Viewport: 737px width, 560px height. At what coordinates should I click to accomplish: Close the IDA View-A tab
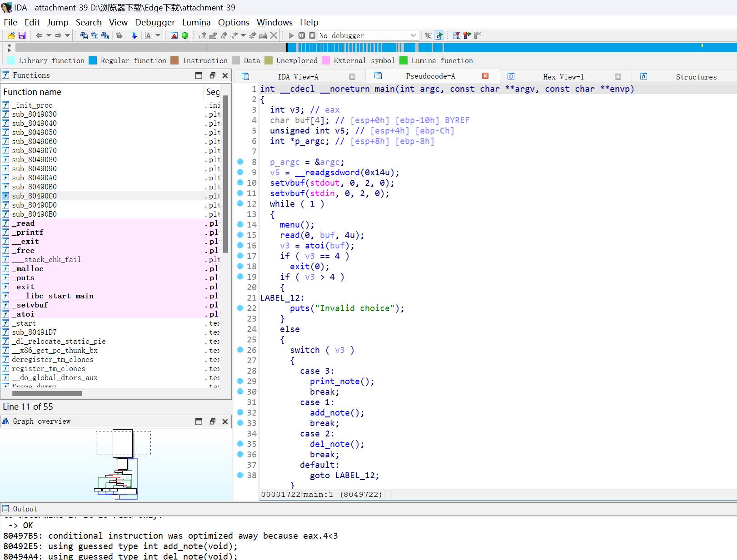(352, 77)
